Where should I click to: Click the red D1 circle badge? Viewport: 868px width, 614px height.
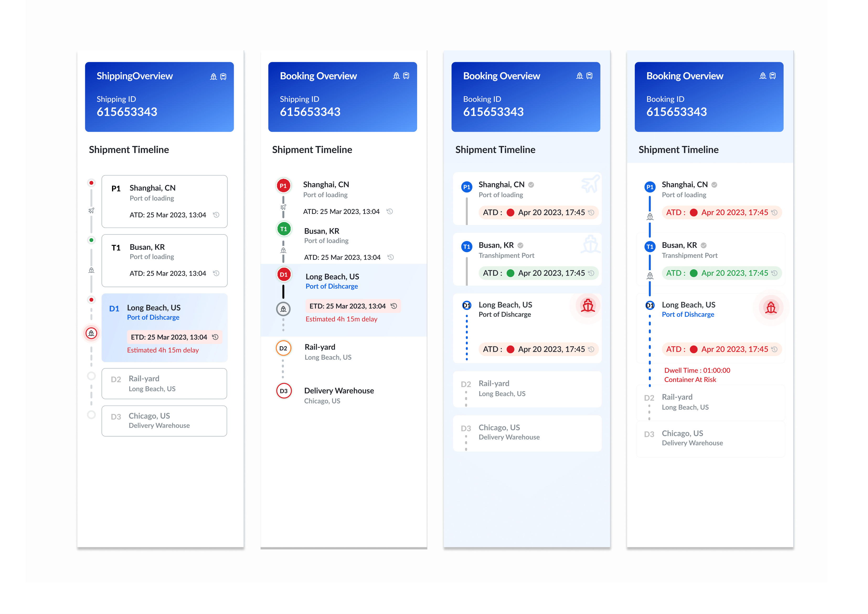284,275
